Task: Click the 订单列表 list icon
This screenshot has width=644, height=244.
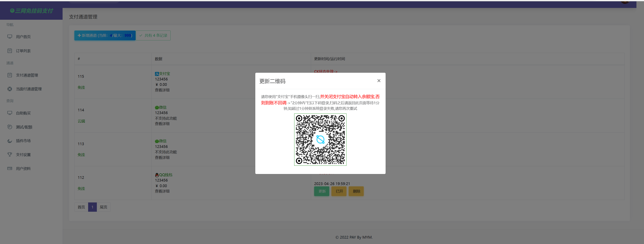Action: pyautogui.click(x=10, y=51)
